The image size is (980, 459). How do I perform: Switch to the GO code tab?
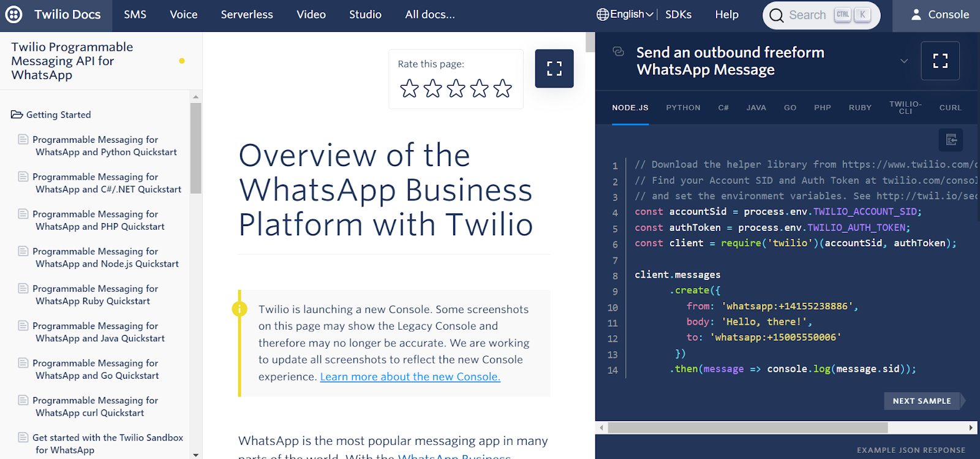[x=790, y=108]
